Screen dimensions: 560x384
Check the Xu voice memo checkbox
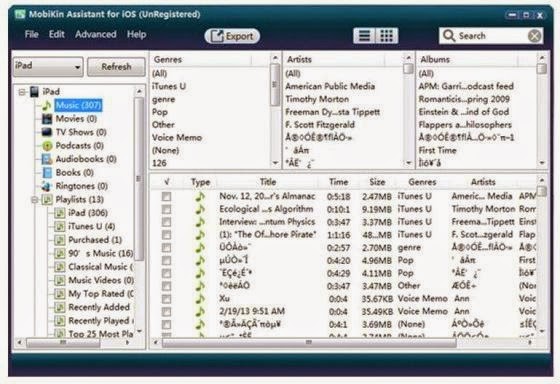click(x=166, y=299)
